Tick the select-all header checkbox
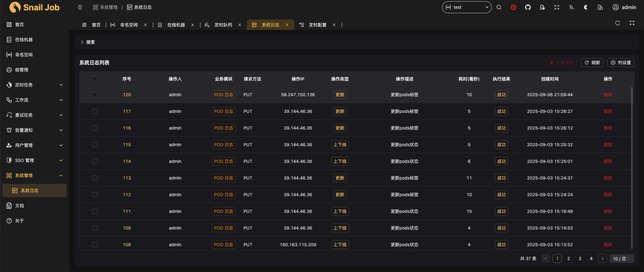This screenshot has width=644, height=272. point(95,79)
